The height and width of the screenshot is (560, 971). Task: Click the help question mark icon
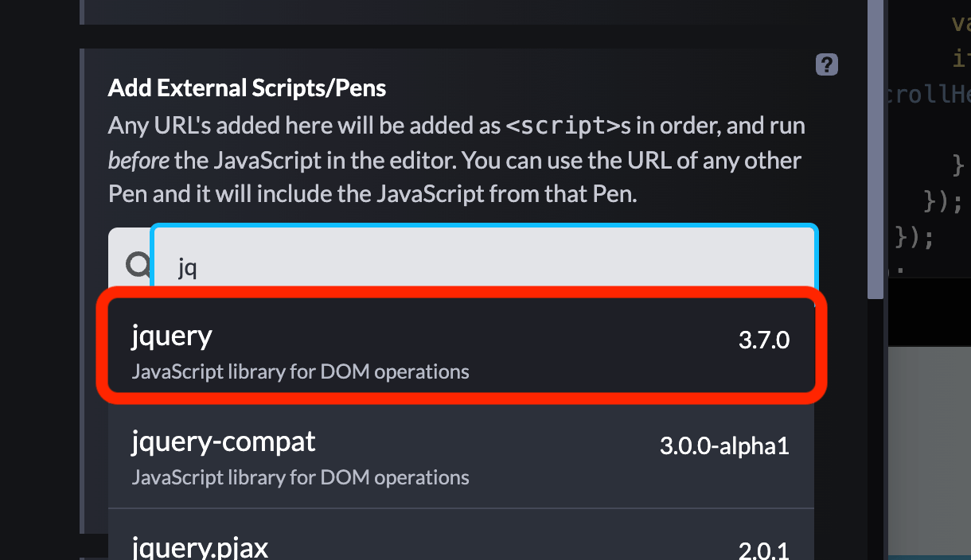(826, 64)
